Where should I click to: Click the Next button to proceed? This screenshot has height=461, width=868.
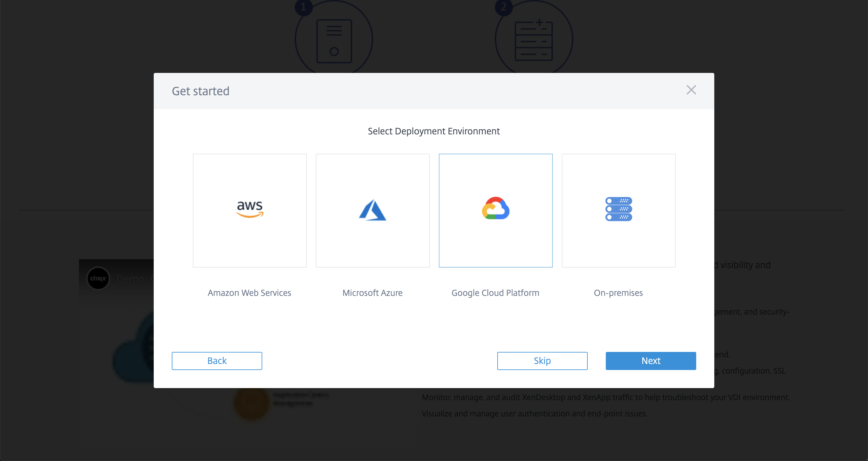point(651,361)
